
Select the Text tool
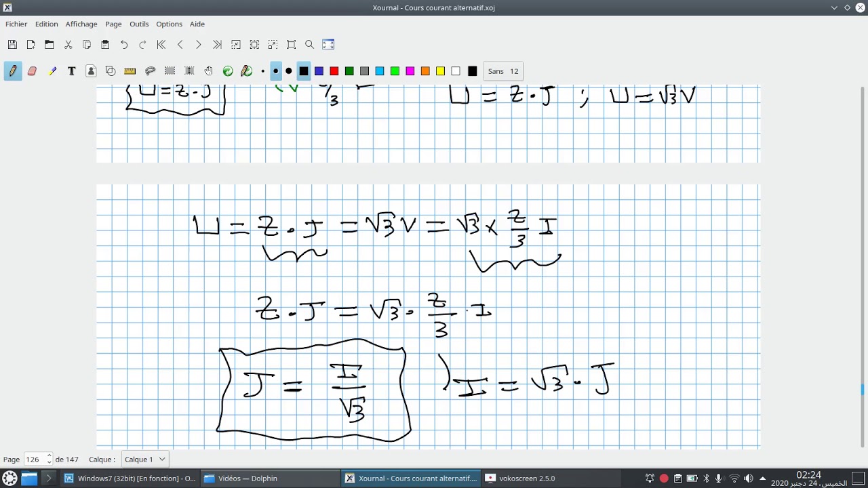tap(72, 71)
